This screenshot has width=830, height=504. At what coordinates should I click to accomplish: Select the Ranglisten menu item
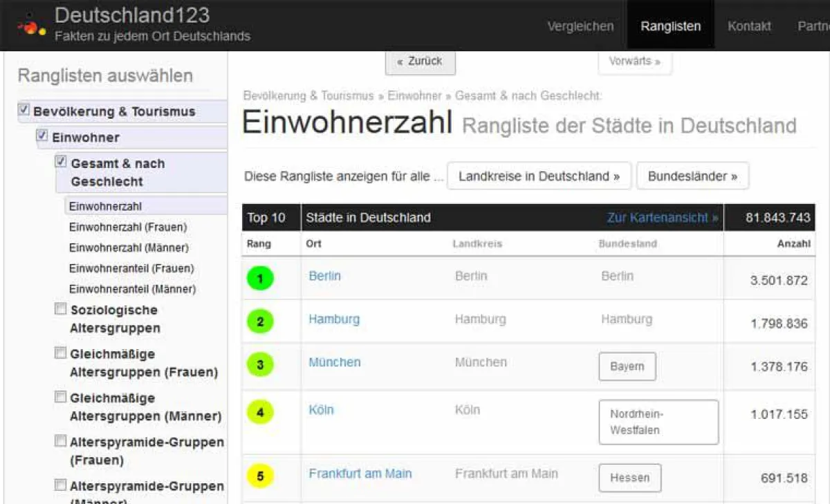coord(670,26)
